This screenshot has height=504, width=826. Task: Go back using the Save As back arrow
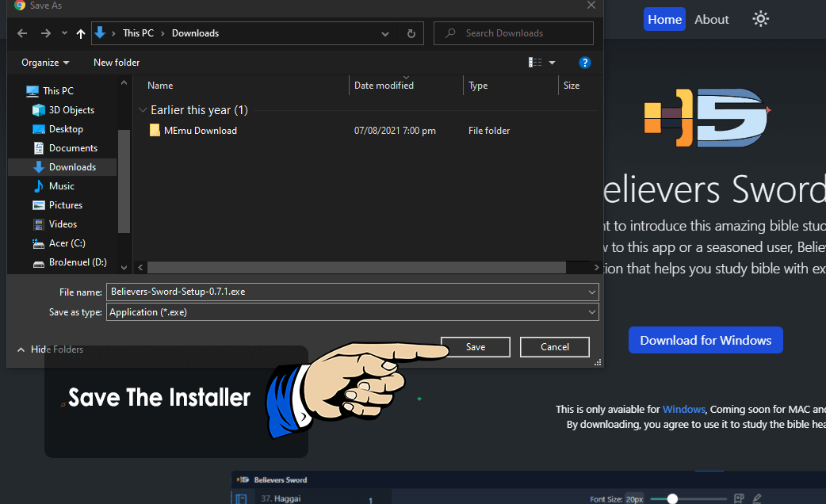(x=22, y=33)
